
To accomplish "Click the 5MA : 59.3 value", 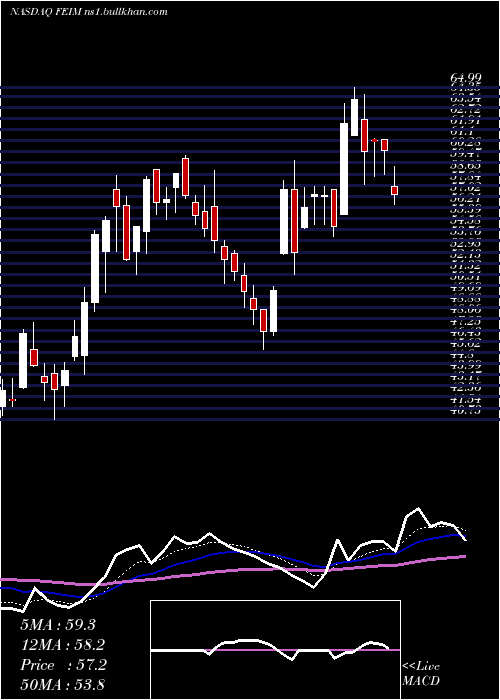I will tap(58, 625).
